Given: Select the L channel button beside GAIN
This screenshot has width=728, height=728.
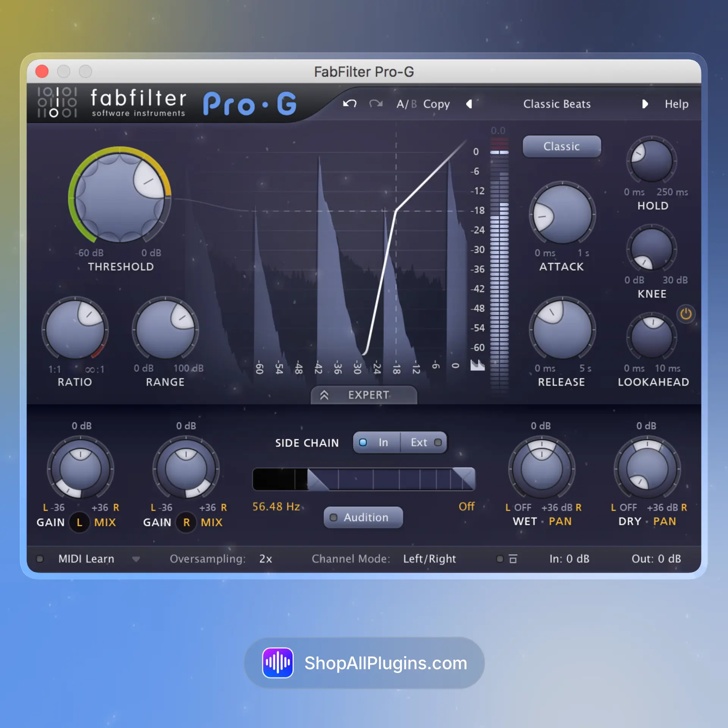Looking at the screenshot, I should [x=79, y=522].
